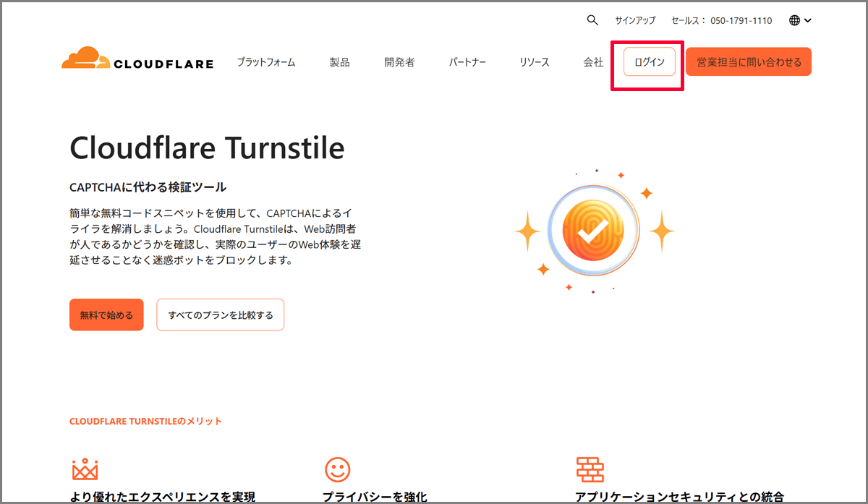Image resolution: width=868 pixels, height=504 pixels.
Task: Click the brick wall security icon
Action: click(x=590, y=469)
